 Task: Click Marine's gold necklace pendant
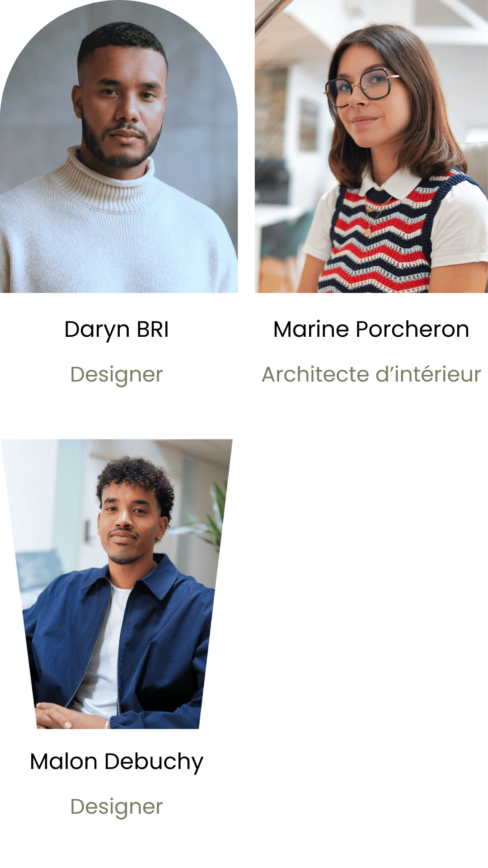pos(368,232)
